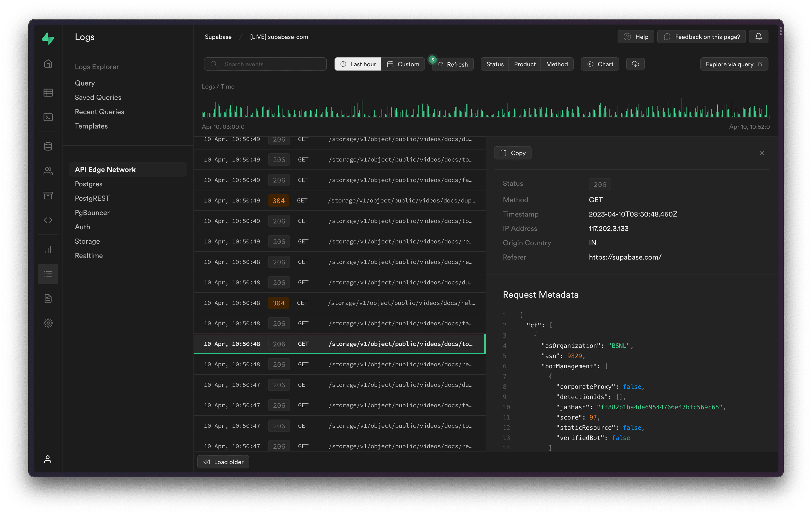
Task: Click the Search events input field
Action: (265, 64)
